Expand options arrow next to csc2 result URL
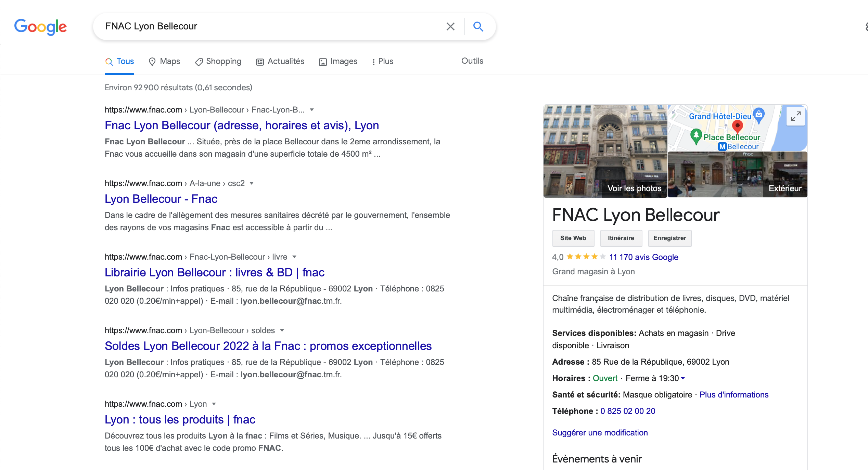This screenshot has height=470, width=868. tap(252, 183)
